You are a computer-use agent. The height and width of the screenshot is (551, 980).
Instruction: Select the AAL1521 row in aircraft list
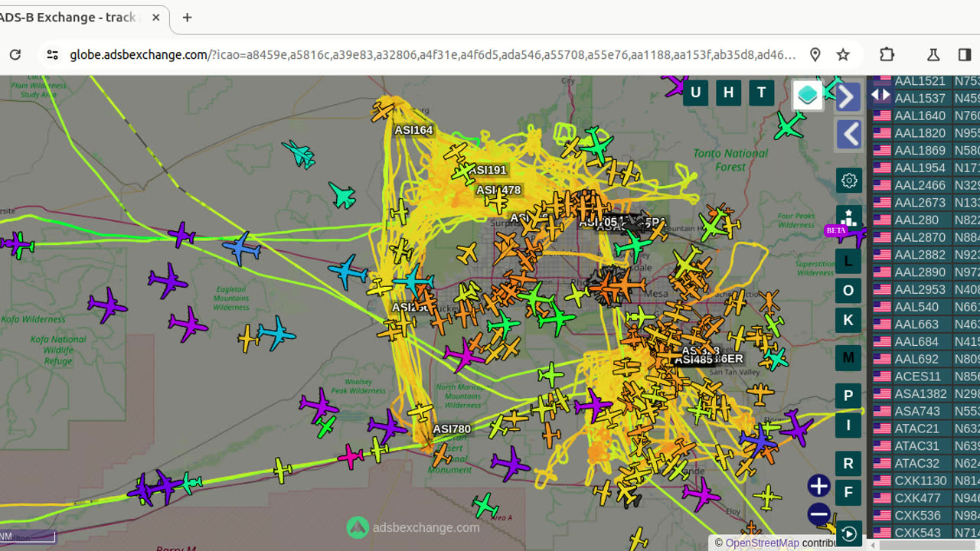[925, 81]
